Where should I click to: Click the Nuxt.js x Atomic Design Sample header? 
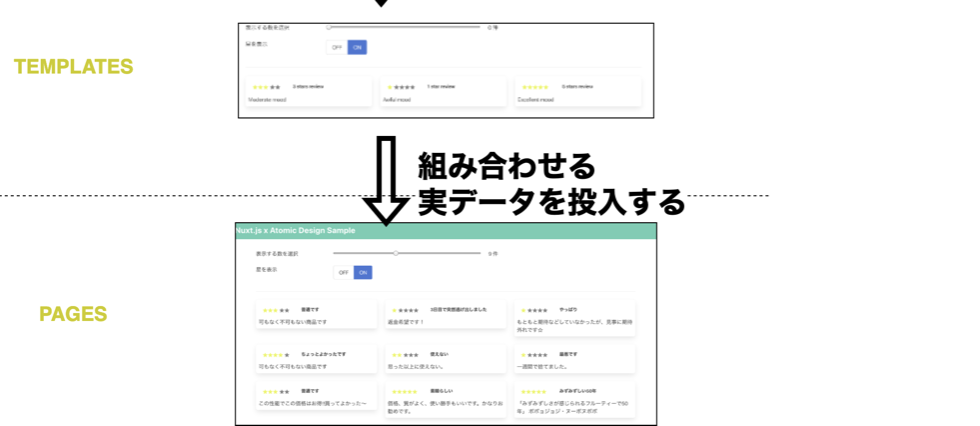coord(295,230)
